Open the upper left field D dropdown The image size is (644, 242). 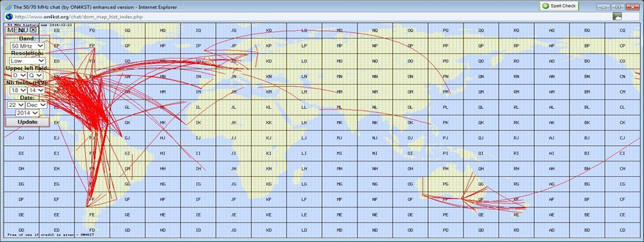tap(19, 76)
